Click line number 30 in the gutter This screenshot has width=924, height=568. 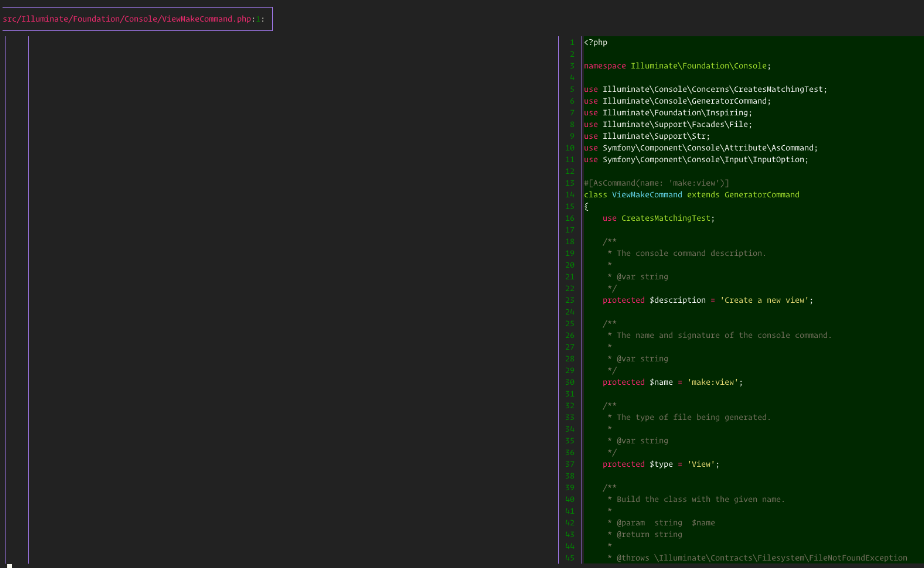[570, 382]
